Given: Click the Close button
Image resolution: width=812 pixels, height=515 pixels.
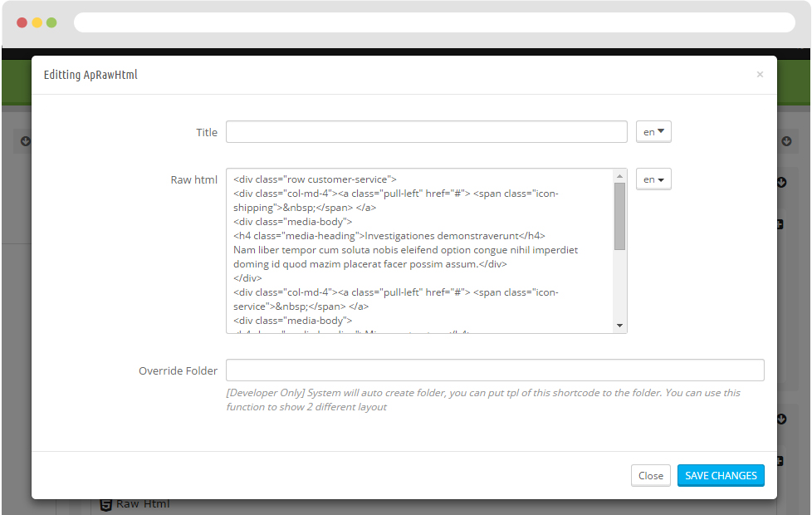Looking at the screenshot, I should [650, 476].
